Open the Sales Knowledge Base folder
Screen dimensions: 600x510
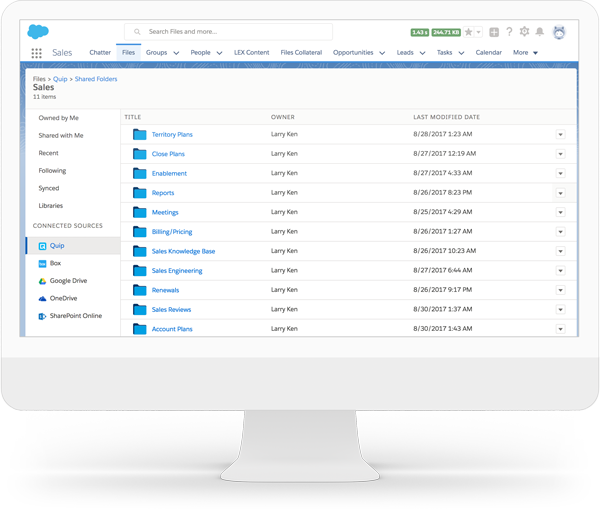pyautogui.click(x=183, y=251)
